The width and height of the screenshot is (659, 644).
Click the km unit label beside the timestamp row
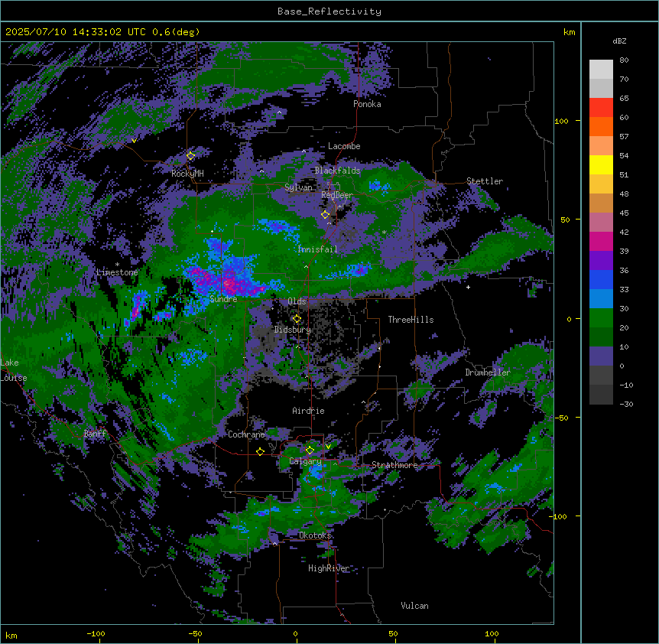pos(569,32)
